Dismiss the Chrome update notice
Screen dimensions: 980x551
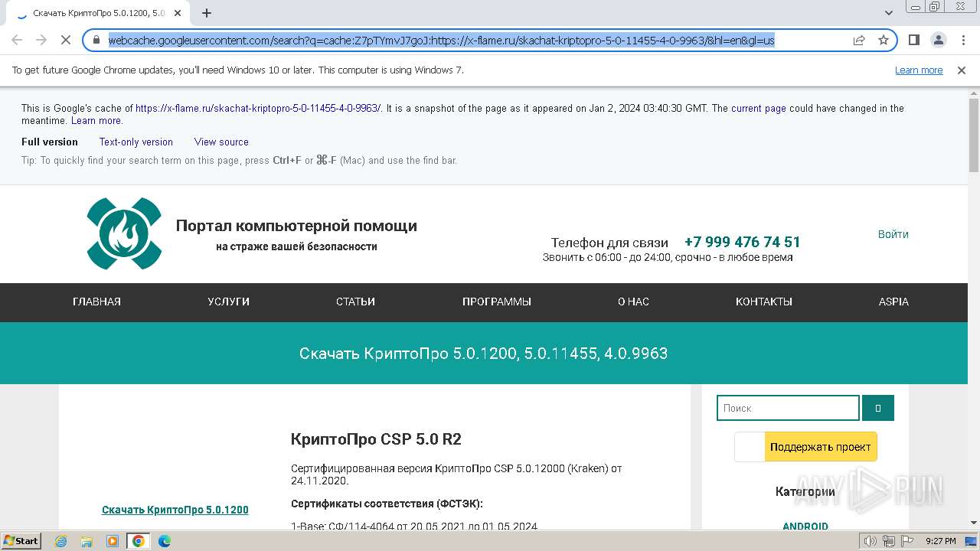pos(962,70)
